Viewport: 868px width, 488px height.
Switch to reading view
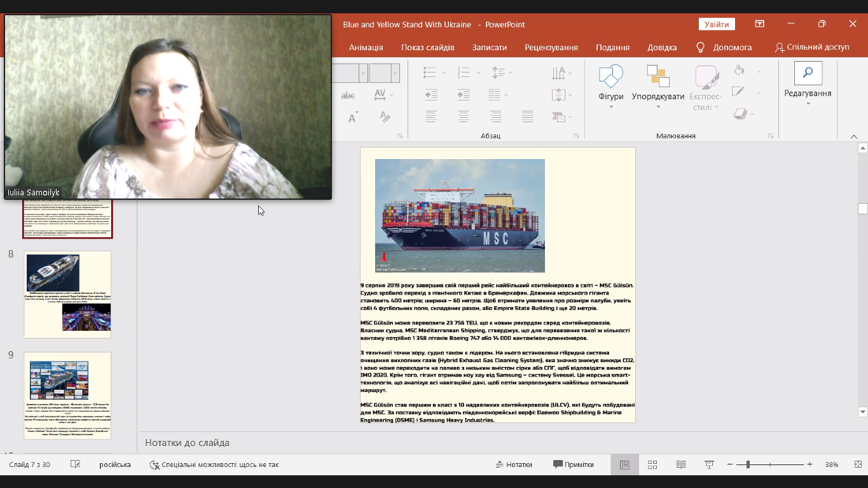(x=681, y=465)
